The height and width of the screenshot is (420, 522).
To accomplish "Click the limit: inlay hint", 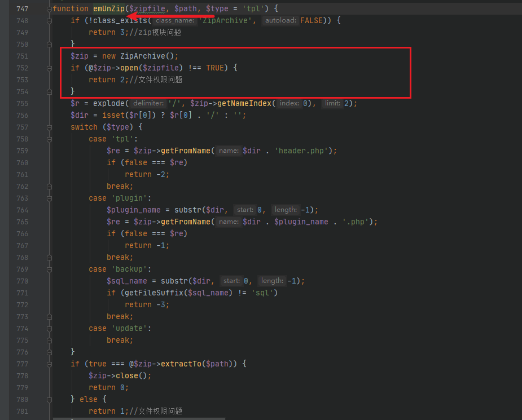I will 332,103.
